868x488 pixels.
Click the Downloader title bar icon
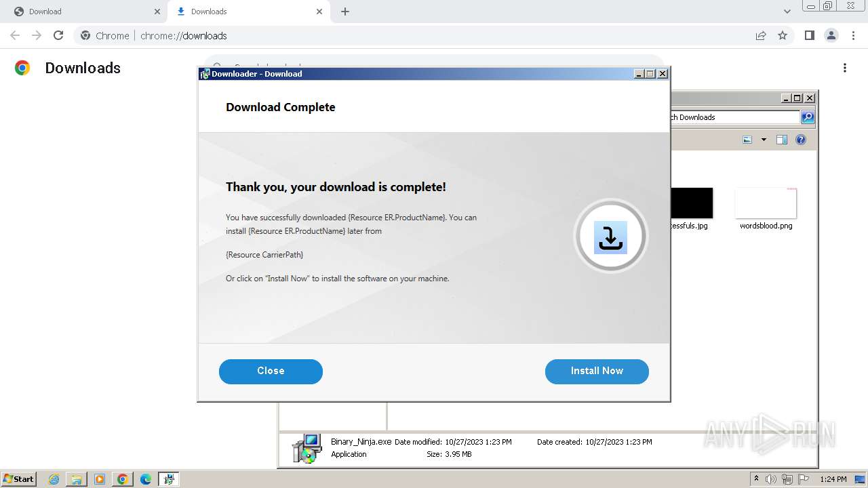coord(205,74)
